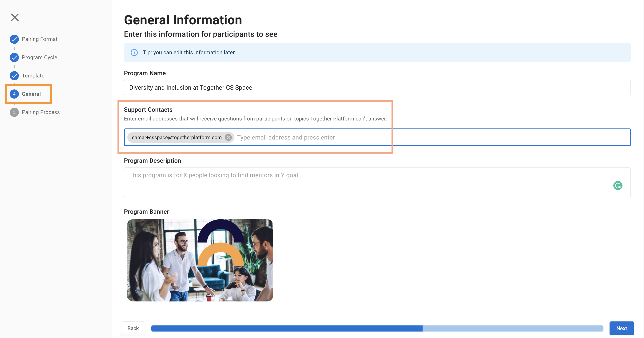This screenshot has width=644, height=338.
Task: Open the Grammarly icon in description field
Action: 618,186
